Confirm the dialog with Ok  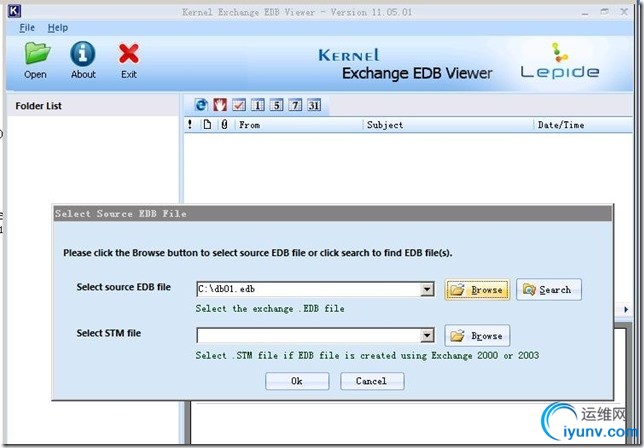[x=297, y=381]
